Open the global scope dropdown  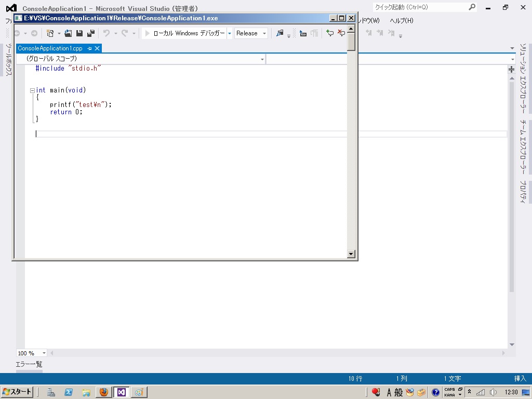(141, 59)
